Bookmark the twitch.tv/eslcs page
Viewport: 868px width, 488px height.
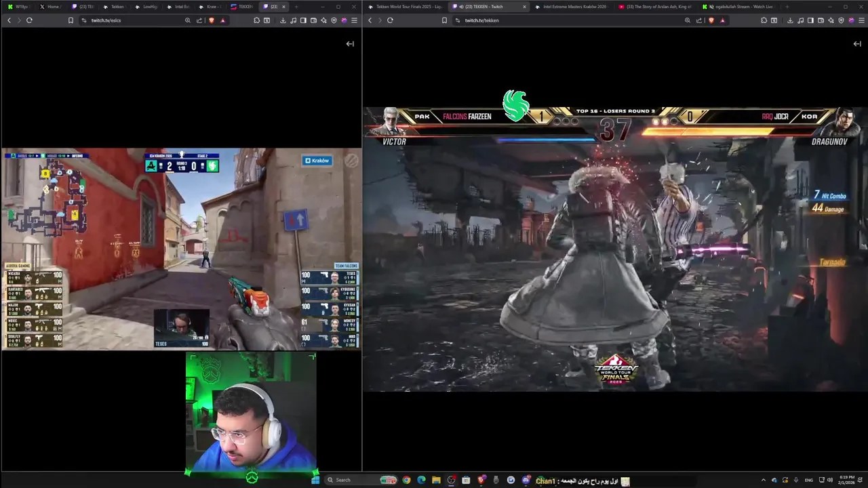71,20
